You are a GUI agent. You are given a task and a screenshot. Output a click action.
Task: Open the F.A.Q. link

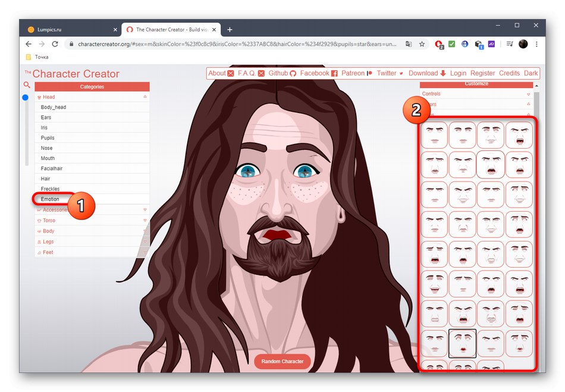coord(251,73)
